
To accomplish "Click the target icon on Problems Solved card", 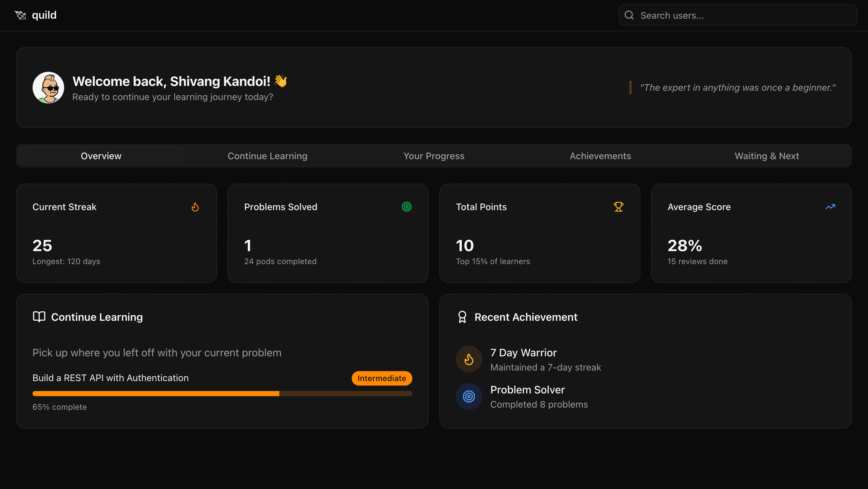I will pos(407,207).
